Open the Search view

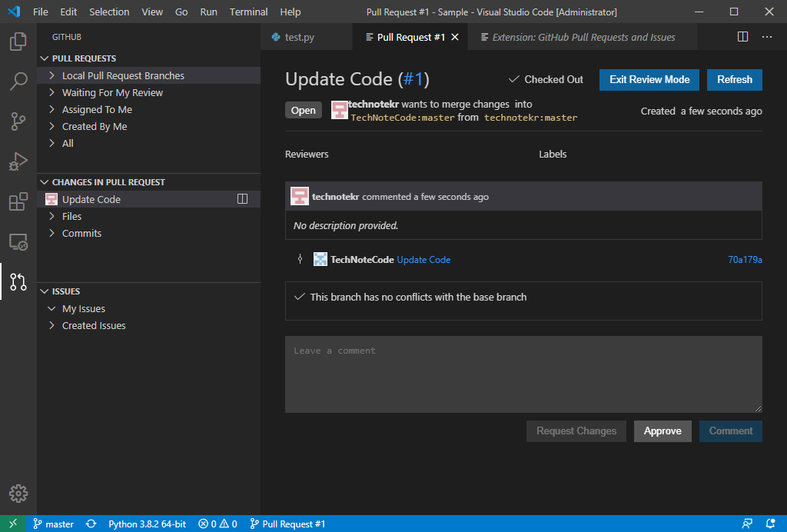coord(18,81)
